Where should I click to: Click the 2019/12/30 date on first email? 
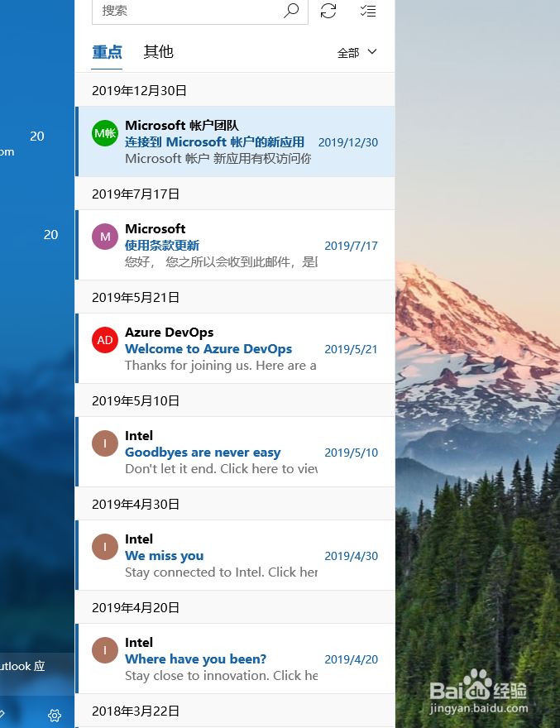[348, 142]
